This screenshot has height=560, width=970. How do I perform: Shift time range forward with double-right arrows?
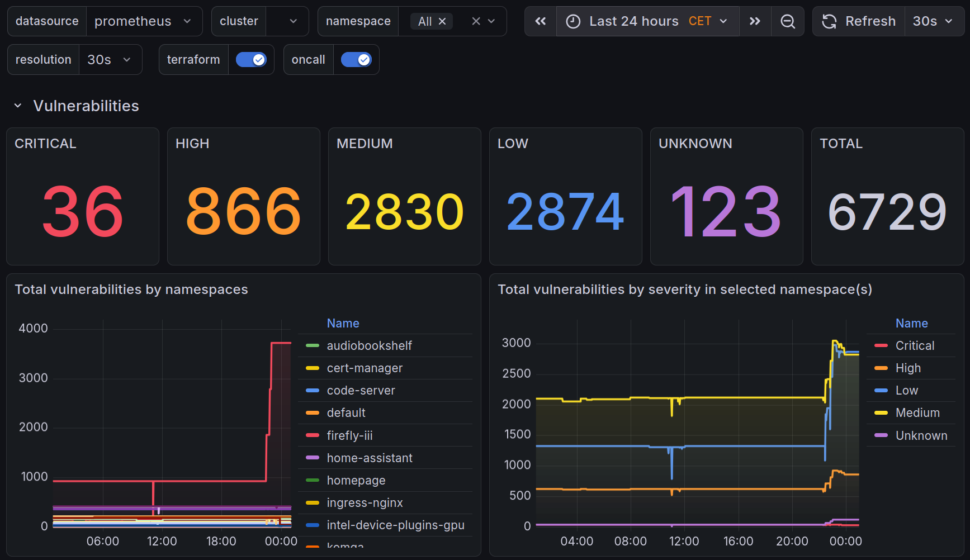click(x=755, y=21)
